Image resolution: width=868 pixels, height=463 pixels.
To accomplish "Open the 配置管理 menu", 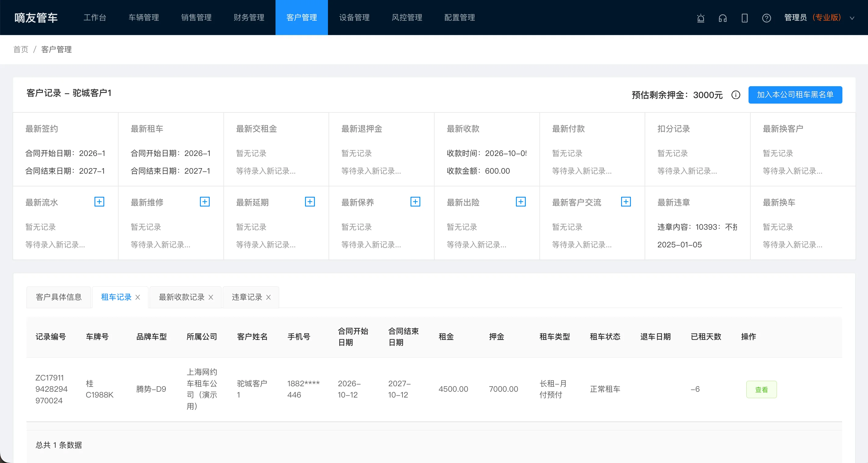I will click(x=459, y=17).
